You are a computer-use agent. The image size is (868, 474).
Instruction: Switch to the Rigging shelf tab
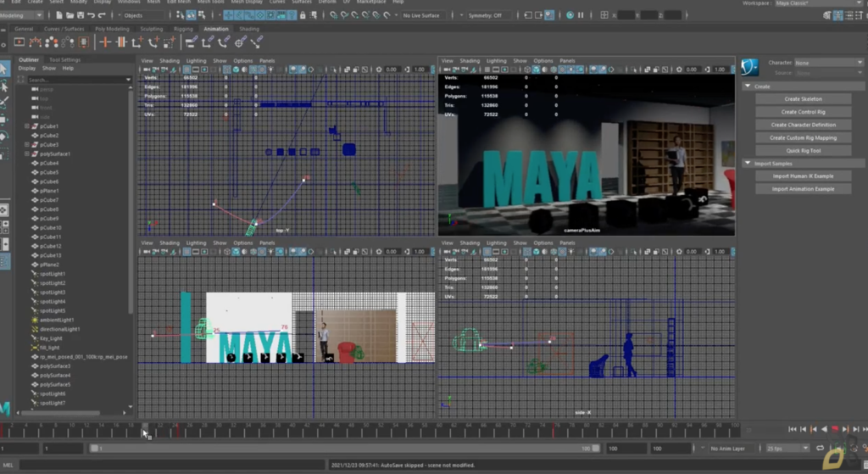(183, 29)
